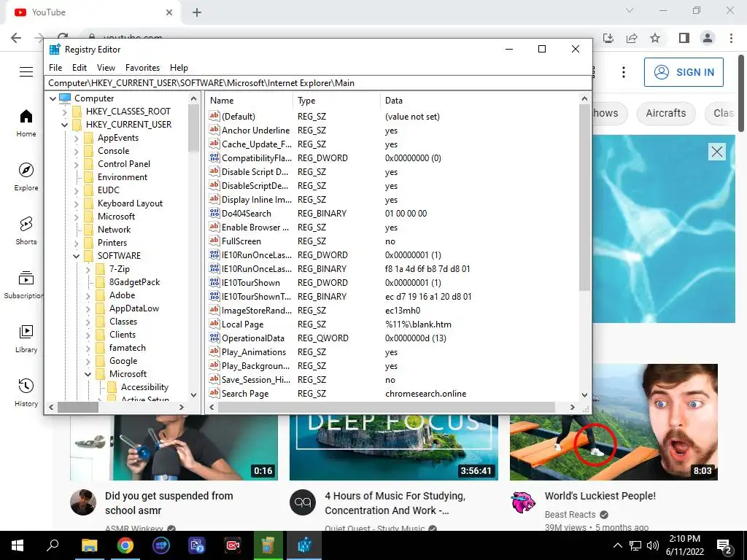
Task: Expand the Control Panel key
Action: (x=76, y=164)
